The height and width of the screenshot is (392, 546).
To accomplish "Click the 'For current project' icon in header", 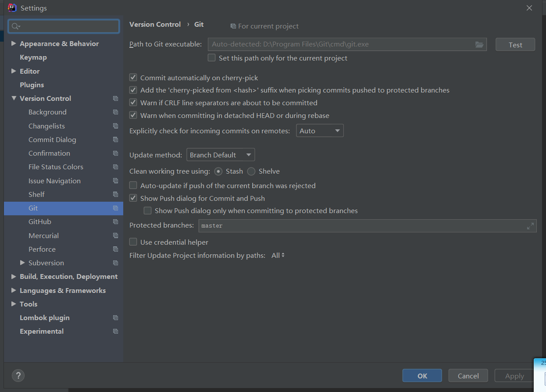I will (233, 26).
